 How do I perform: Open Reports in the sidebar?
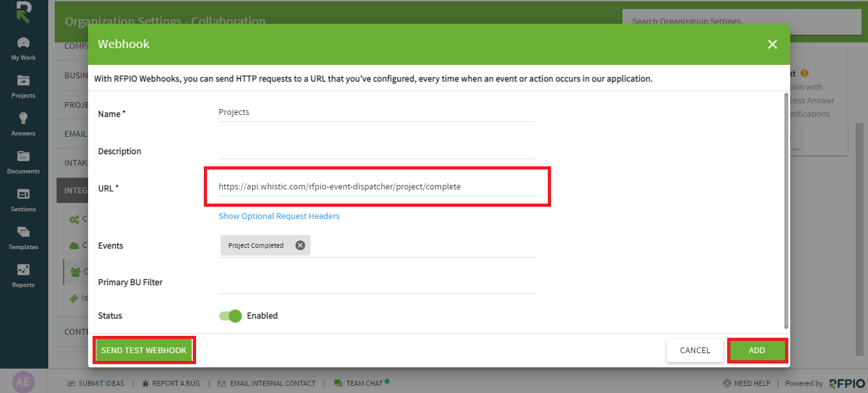[23, 276]
